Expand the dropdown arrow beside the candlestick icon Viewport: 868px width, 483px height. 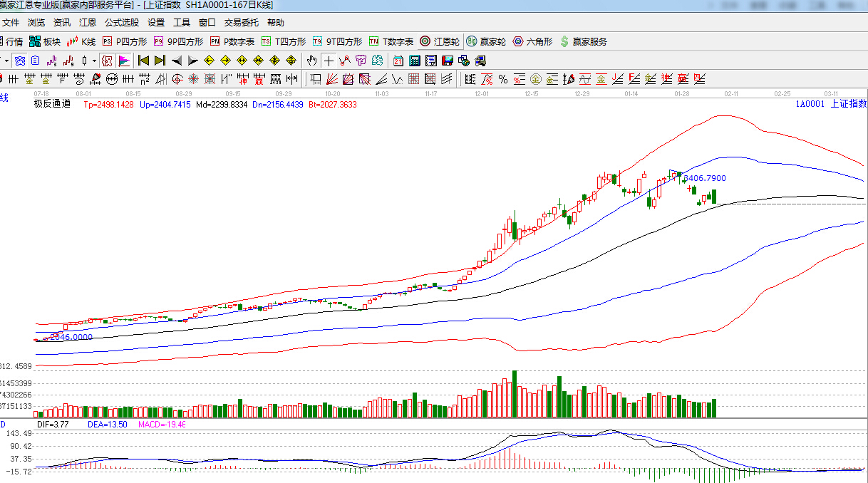pos(93,61)
